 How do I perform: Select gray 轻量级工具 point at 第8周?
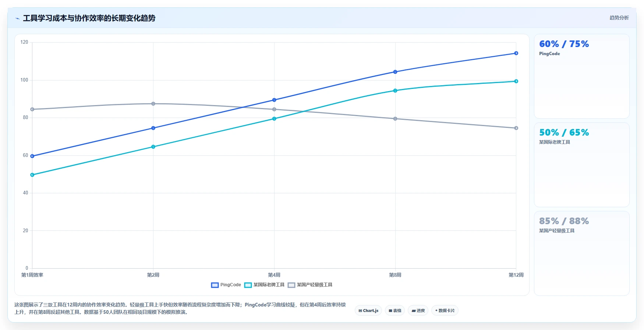coord(395,119)
